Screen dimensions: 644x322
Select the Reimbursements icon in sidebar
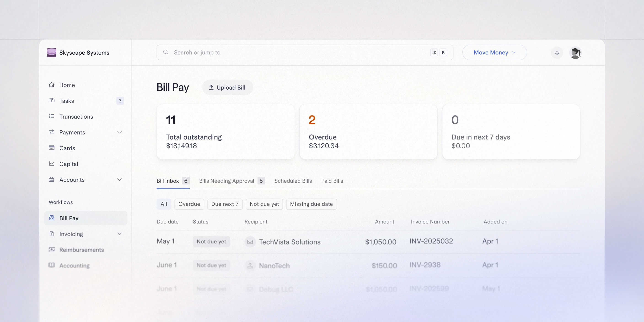(x=51, y=250)
